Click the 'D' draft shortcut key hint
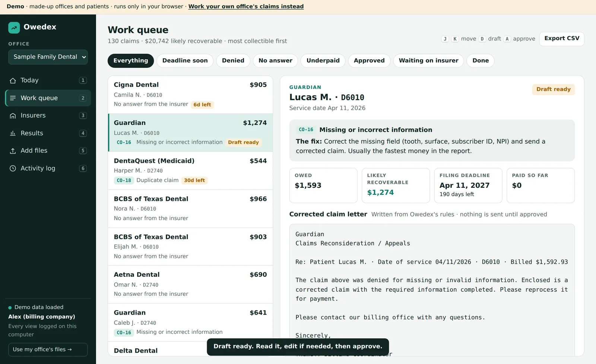This screenshot has height=364, width=596. (482, 39)
